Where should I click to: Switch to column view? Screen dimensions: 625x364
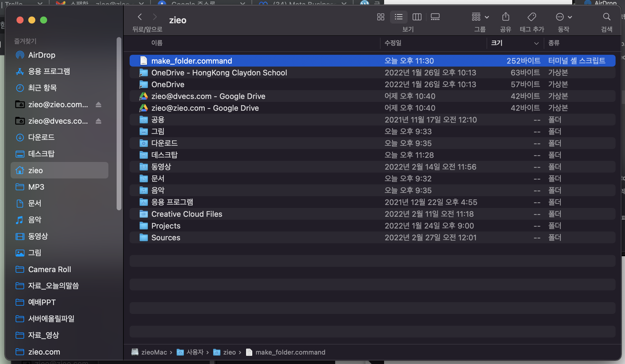tap(417, 17)
